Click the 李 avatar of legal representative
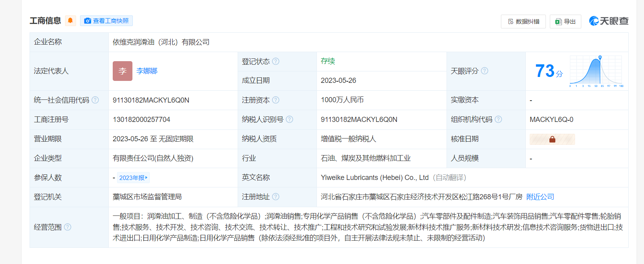This screenshot has width=644, height=264. pyautogui.click(x=123, y=71)
